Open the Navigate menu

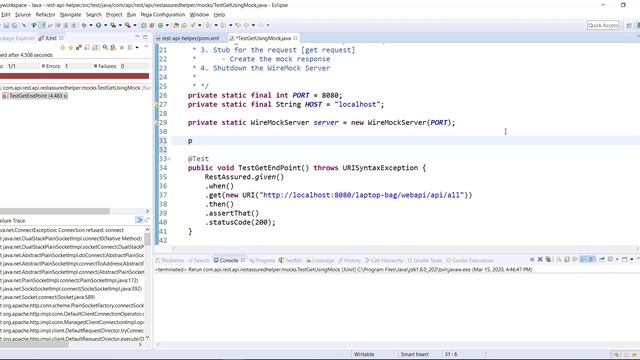pos(71,14)
